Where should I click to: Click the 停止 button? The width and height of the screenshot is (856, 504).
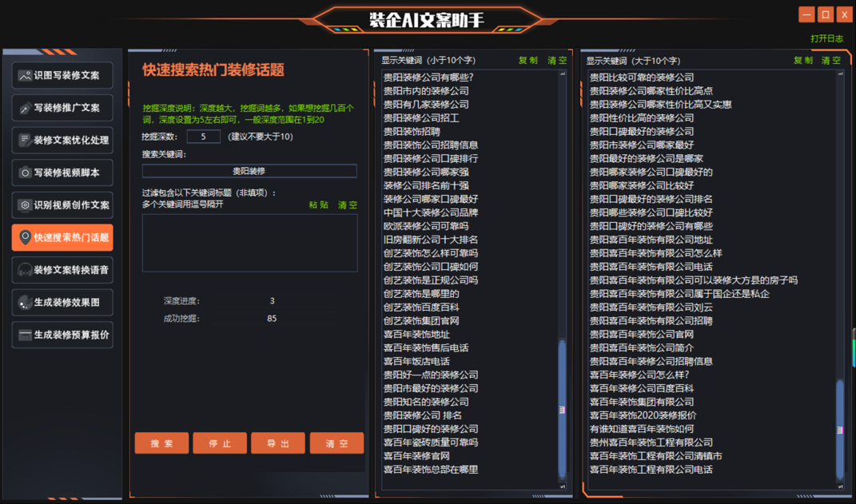220,443
